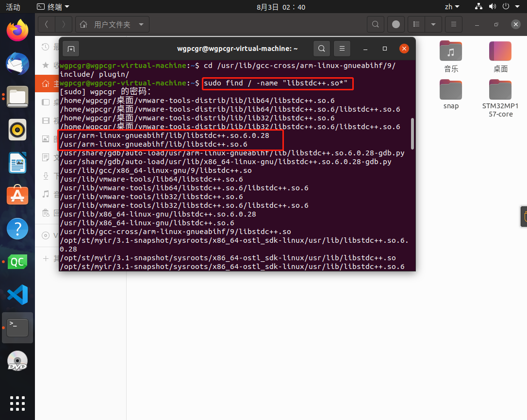Open power system menu
This screenshot has height=420, width=527.
pos(506,6)
